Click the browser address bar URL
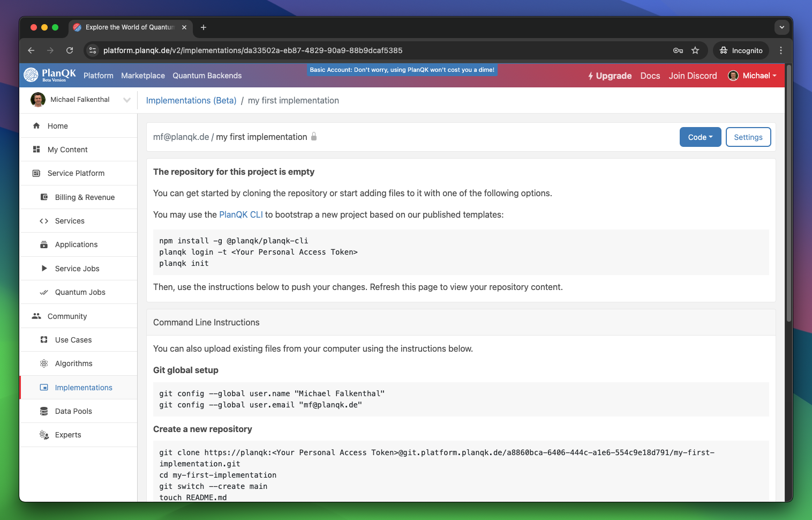This screenshot has height=520, width=812. [x=252, y=50]
